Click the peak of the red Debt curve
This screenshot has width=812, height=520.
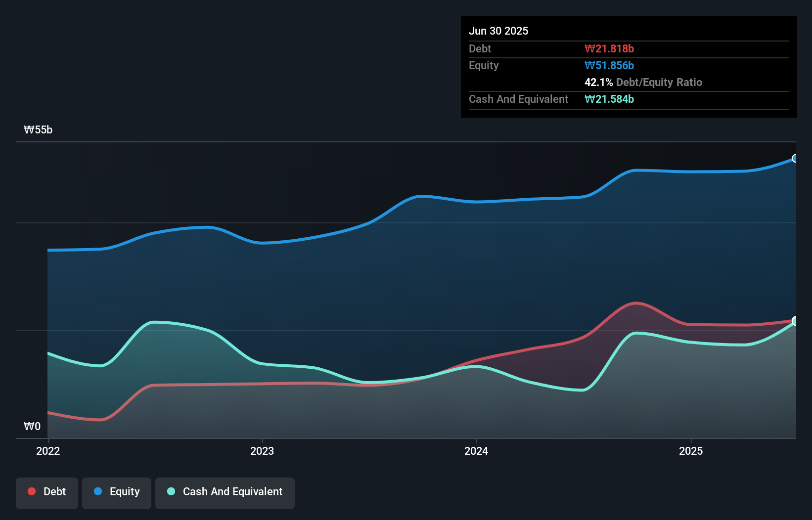pyautogui.click(x=636, y=303)
